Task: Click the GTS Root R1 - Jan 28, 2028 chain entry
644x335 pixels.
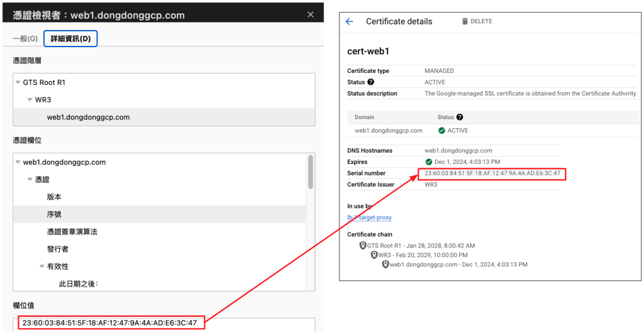Action: click(421, 246)
